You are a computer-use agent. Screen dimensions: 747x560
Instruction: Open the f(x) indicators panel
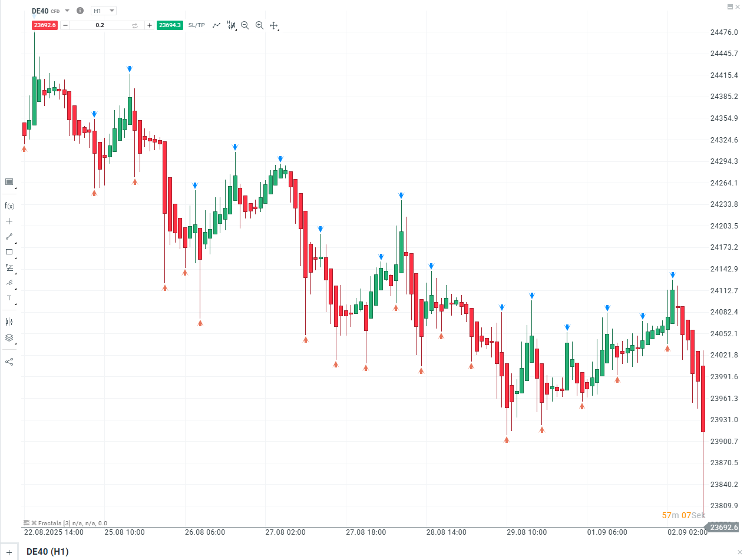click(9, 206)
